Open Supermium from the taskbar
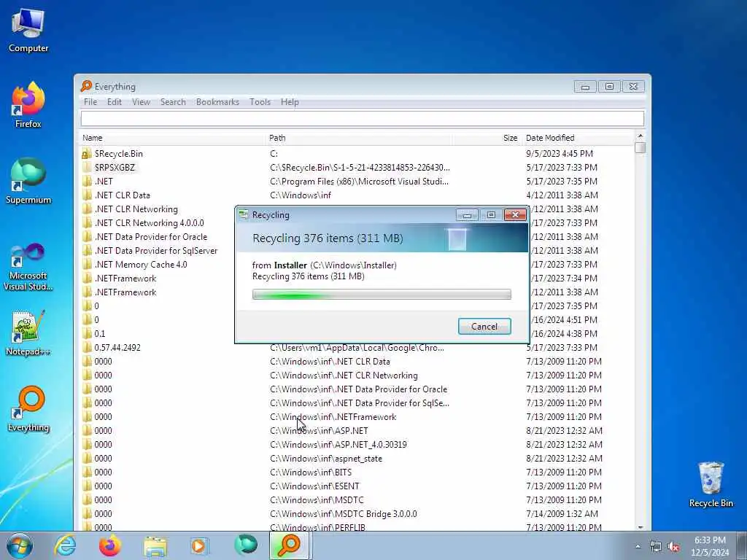The height and width of the screenshot is (560, 747). [x=245, y=545]
